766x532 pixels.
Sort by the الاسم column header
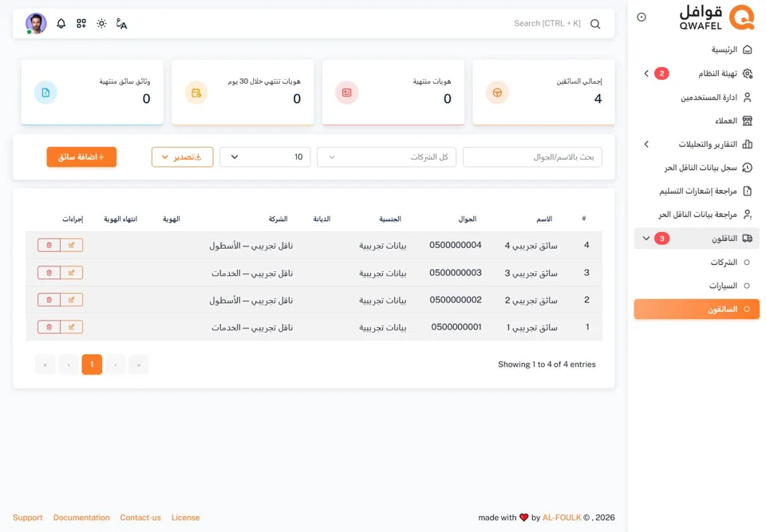click(x=544, y=219)
